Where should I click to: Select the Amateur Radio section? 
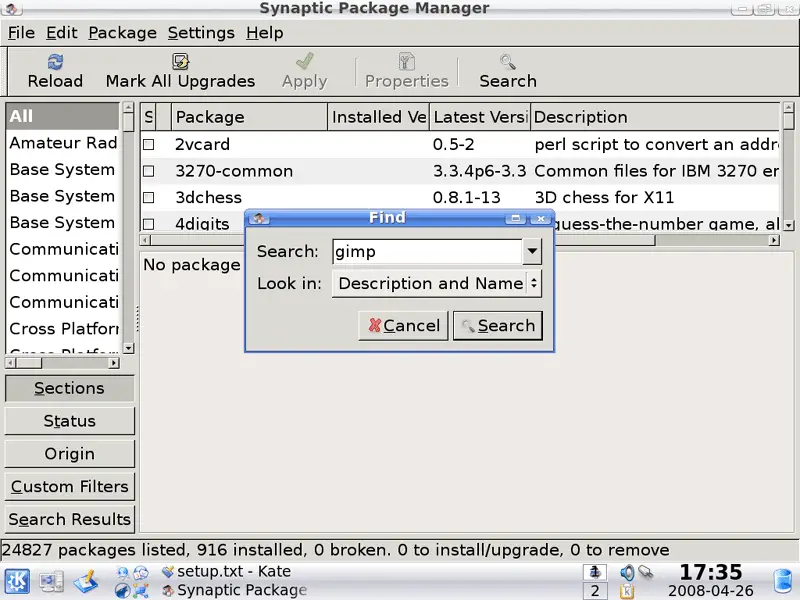click(x=62, y=143)
